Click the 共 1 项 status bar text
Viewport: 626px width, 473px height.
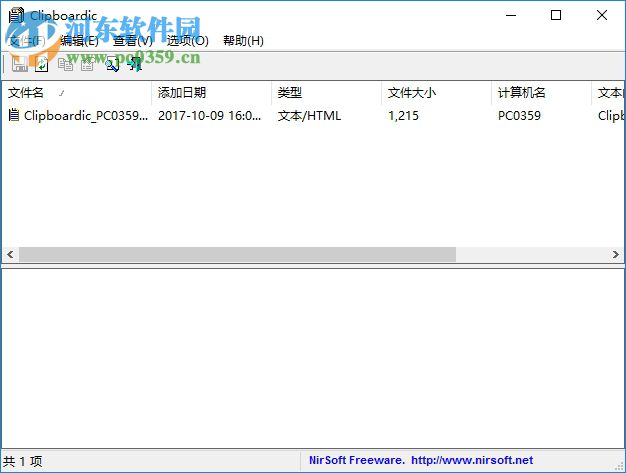[x=23, y=461]
